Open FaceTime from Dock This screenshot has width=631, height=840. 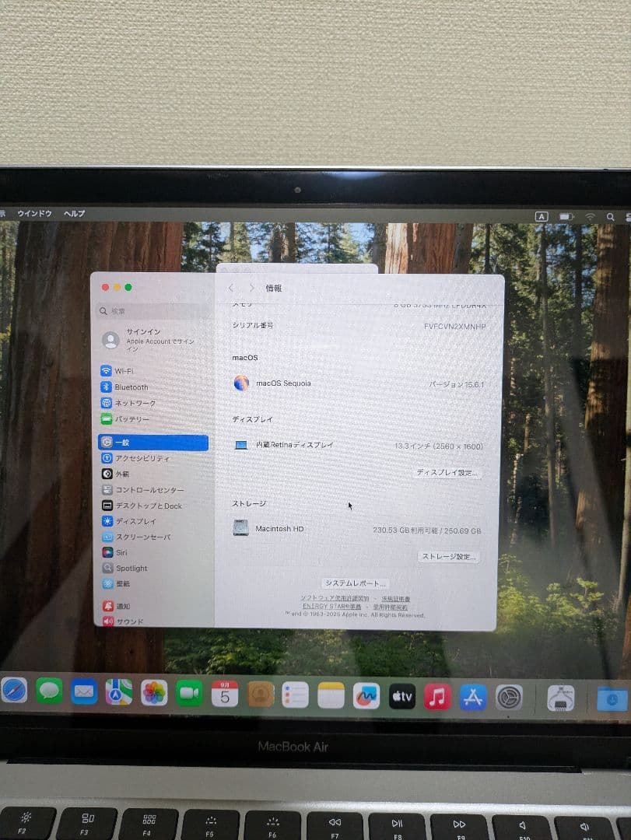[x=189, y=693]
